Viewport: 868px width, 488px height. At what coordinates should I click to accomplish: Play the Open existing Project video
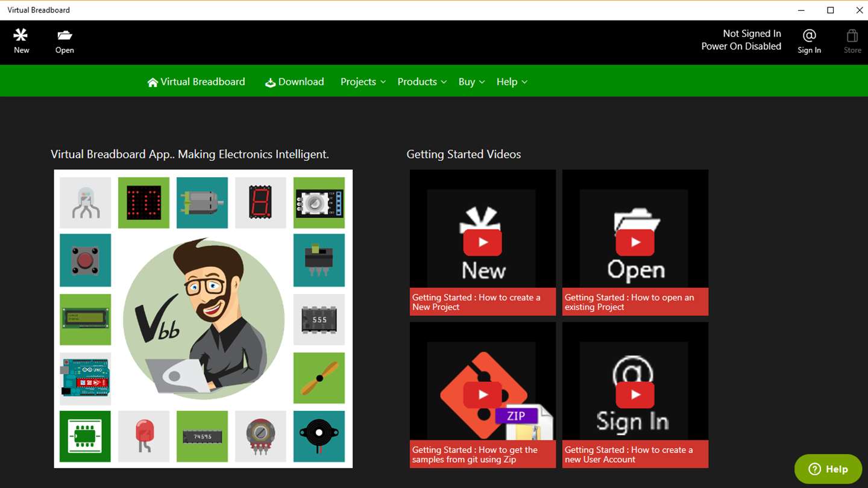pyautogui.click(x=635, y=242)
